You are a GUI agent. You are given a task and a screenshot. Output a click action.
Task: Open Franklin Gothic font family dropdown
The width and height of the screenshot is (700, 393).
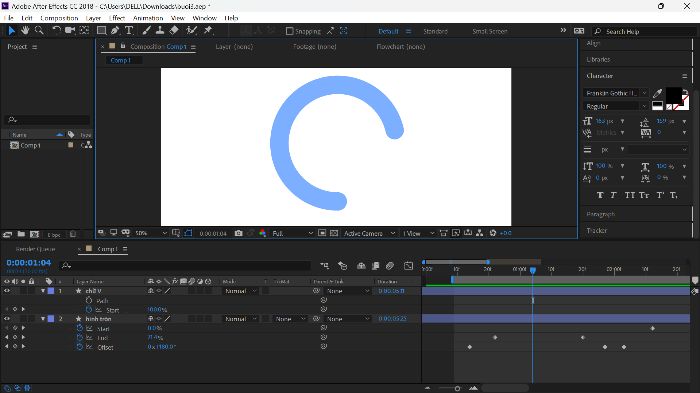[x=616, y=93]
